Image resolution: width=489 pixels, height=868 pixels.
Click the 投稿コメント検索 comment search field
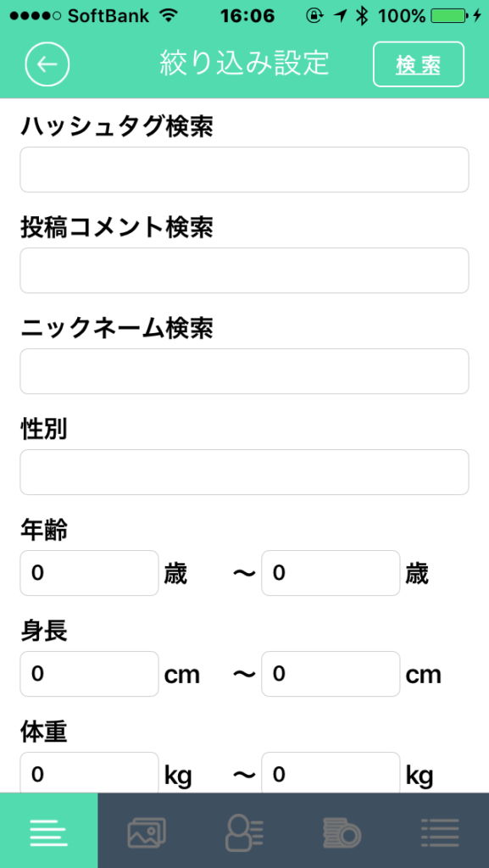coord(244,270)
